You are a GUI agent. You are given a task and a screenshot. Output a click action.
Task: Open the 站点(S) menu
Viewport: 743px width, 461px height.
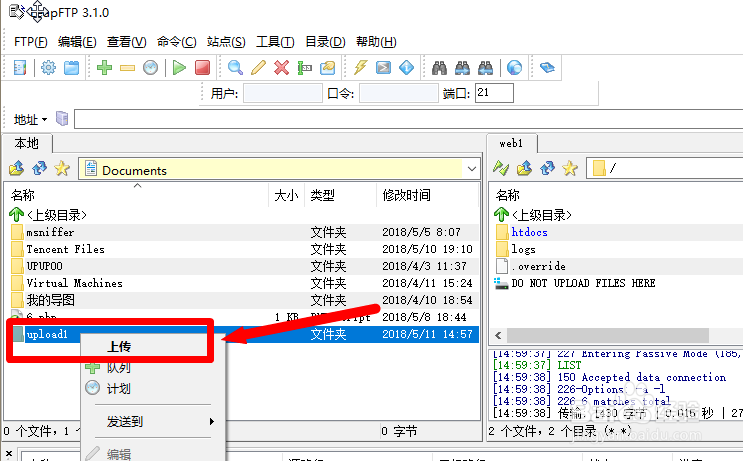226,42
